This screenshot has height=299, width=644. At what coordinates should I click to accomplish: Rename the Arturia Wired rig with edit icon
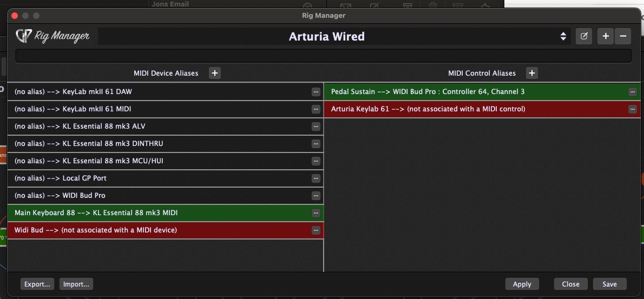[x=583, y=36]
